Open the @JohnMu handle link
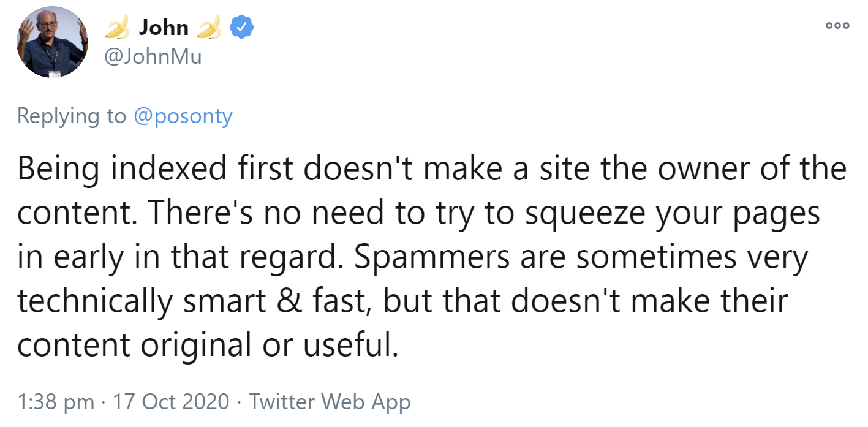The height and width of the screenshot is (427, 868). pyautogui.click(x=153, y=57)
